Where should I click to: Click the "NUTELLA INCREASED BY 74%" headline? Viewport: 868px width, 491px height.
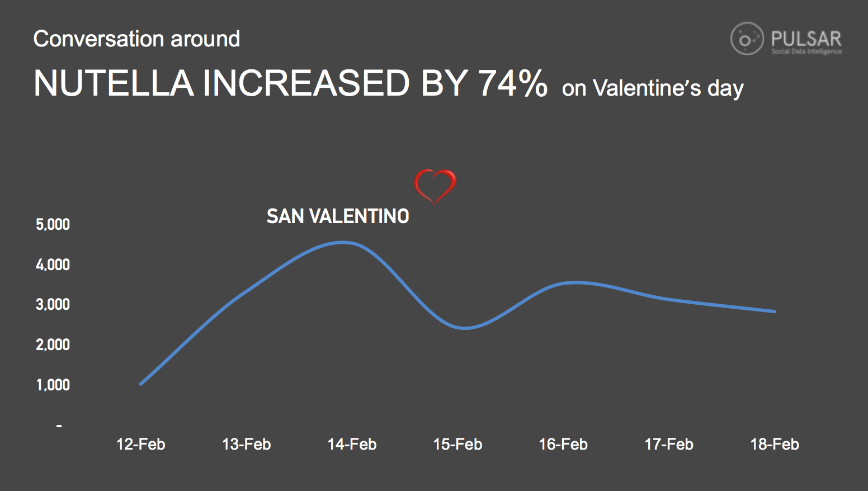coord(290,84)
